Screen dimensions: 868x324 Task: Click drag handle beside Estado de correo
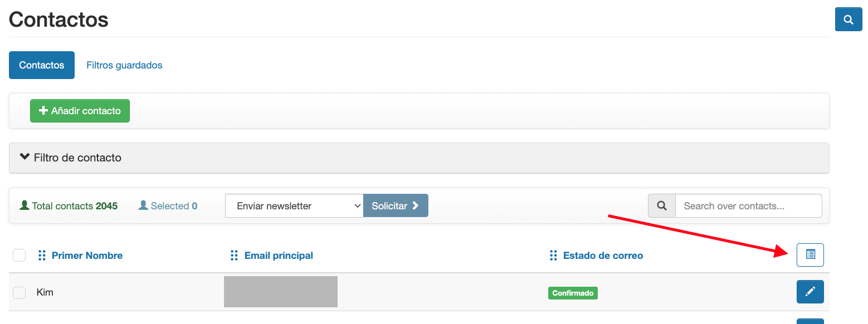(x=553, y=256)
